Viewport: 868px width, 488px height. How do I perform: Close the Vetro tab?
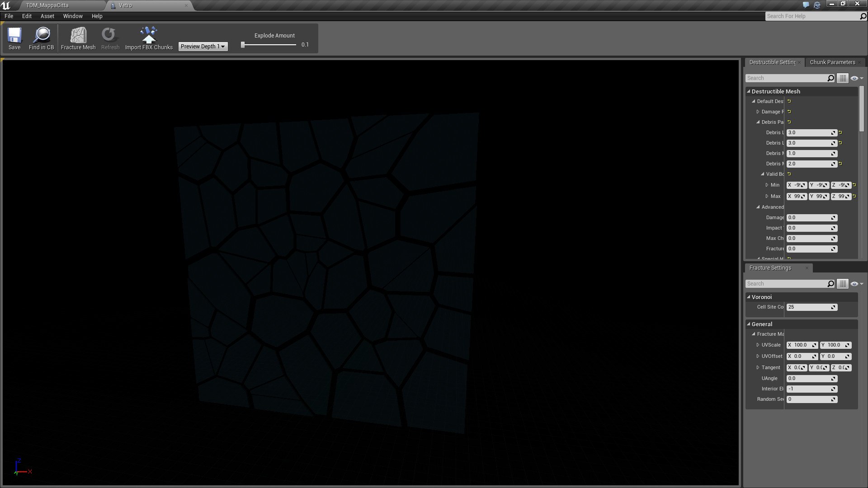186,5
